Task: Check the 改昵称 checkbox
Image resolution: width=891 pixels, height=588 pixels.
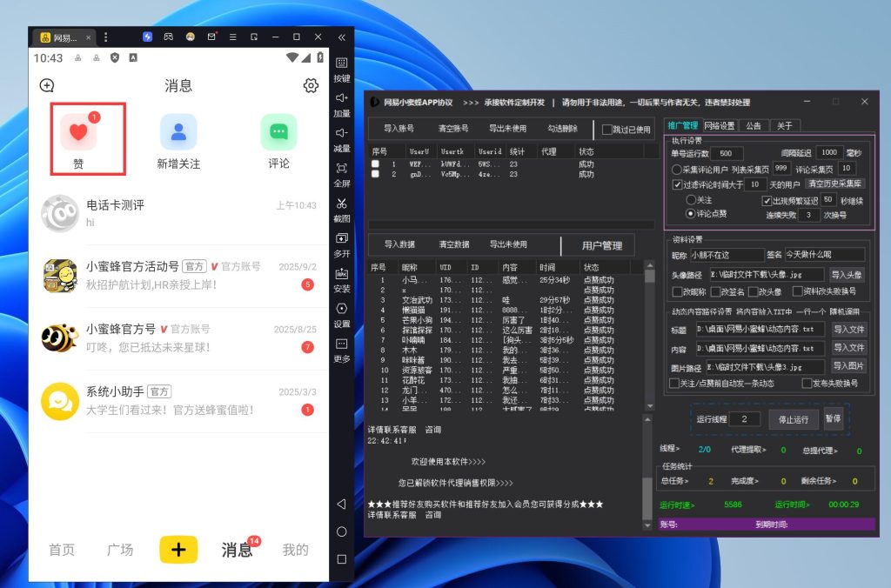Action: click(x=678, y=291)
